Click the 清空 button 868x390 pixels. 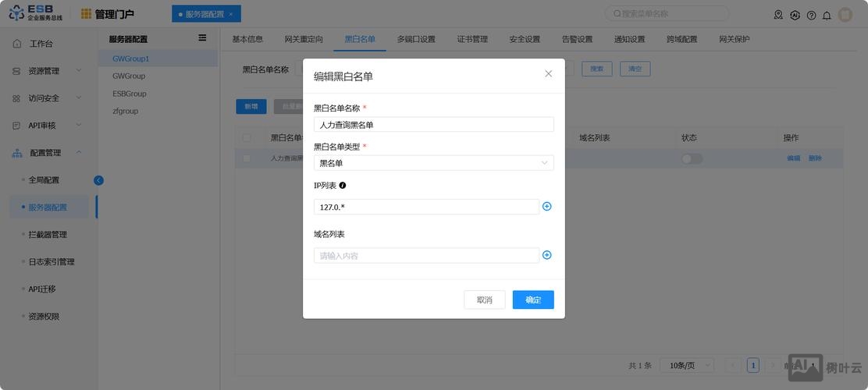point(635,69)
